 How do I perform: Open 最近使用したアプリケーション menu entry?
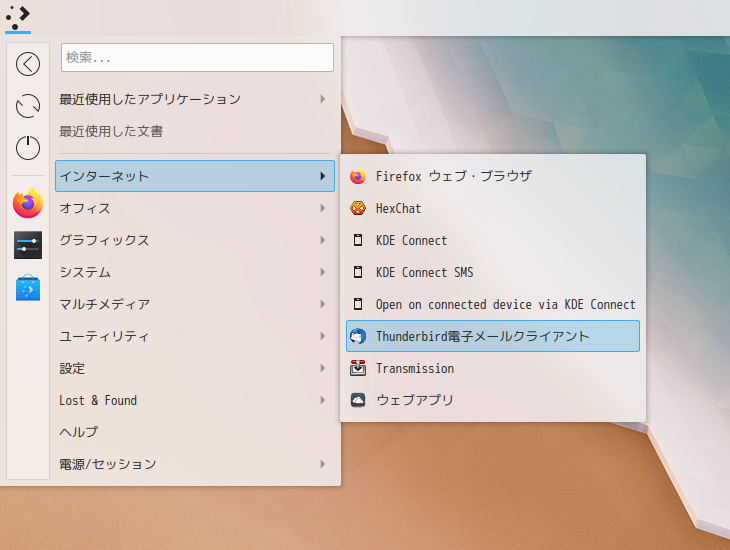(x=195, y=99)
